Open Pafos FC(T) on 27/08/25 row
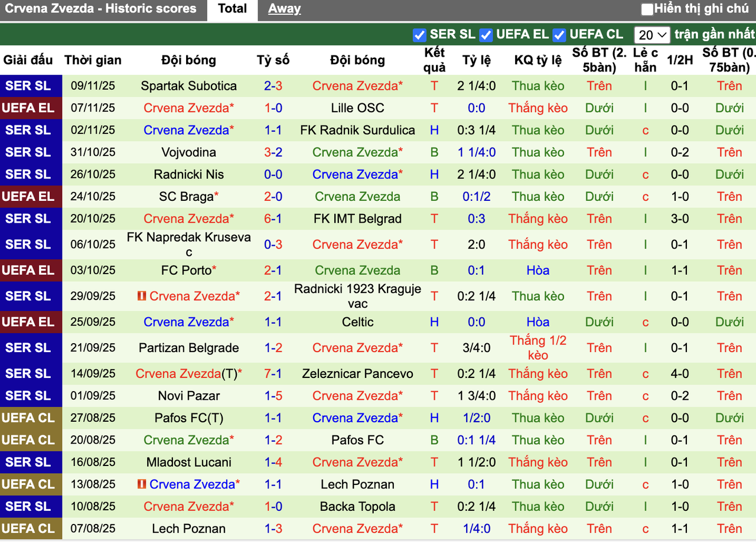Screen dimensions: 756x544 188,418
